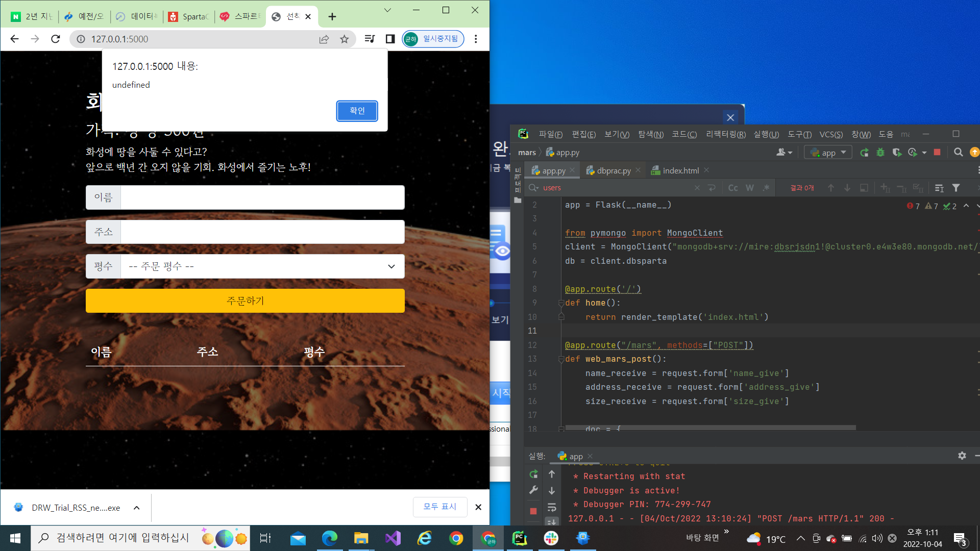Share this page from the address bar
Screen dimensions: 980x551
click(324, 39)
